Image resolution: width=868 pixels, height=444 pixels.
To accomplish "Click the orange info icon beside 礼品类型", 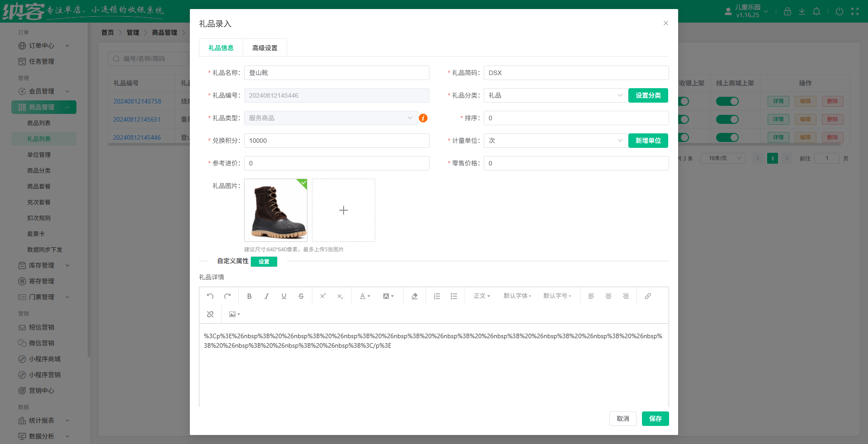I will click(x=423, y=118).
